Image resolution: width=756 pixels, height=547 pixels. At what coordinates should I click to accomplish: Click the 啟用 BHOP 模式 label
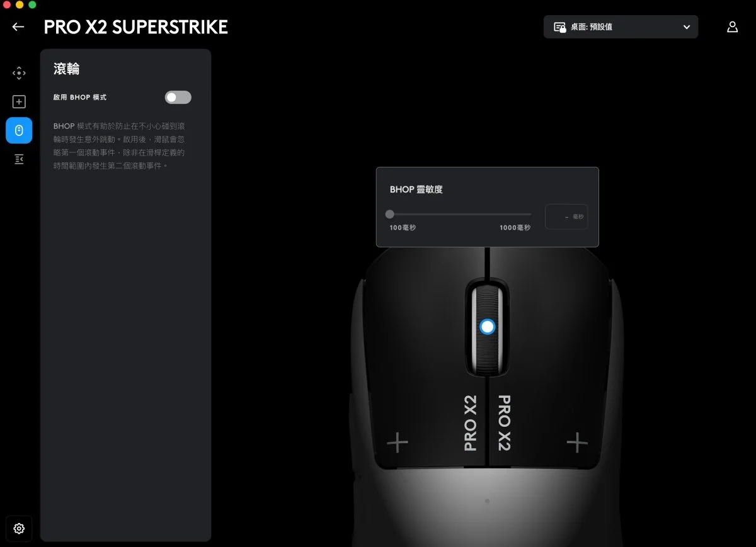tap(80, 98)
